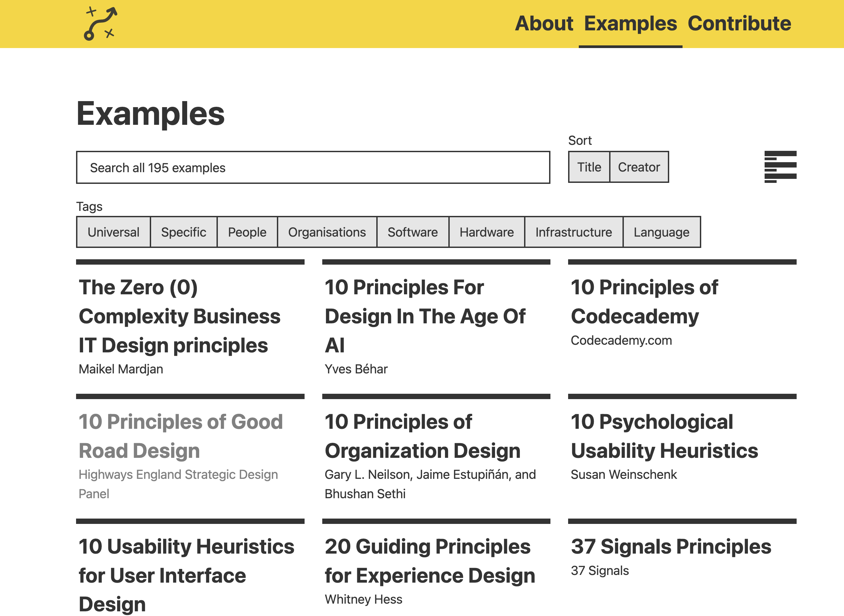Viewport: 844px width, 616px height.
Task: Sort examples by Title
Action: (589, 167)
